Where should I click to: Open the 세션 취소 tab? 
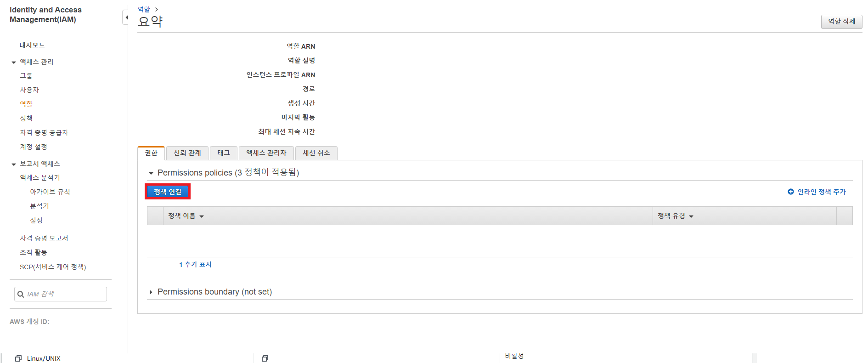click(316, 153)
